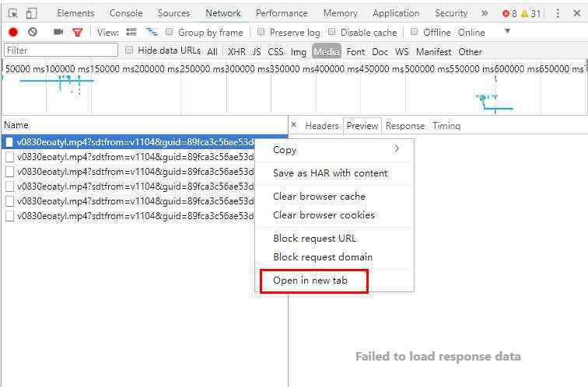The width and height of the screenshot is (588, 387).
Task: Expand the Online throttling dropdown
Action: click(x=507, y=32)
